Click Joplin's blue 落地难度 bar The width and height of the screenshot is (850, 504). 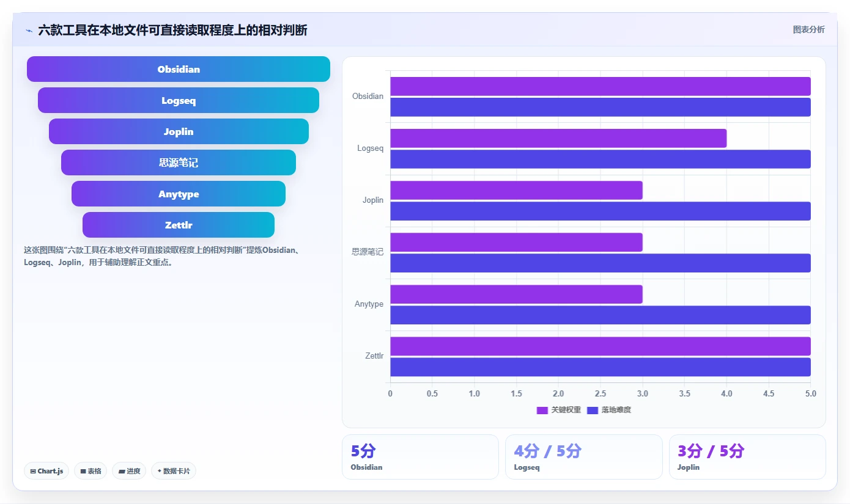(x=601, y=211)
